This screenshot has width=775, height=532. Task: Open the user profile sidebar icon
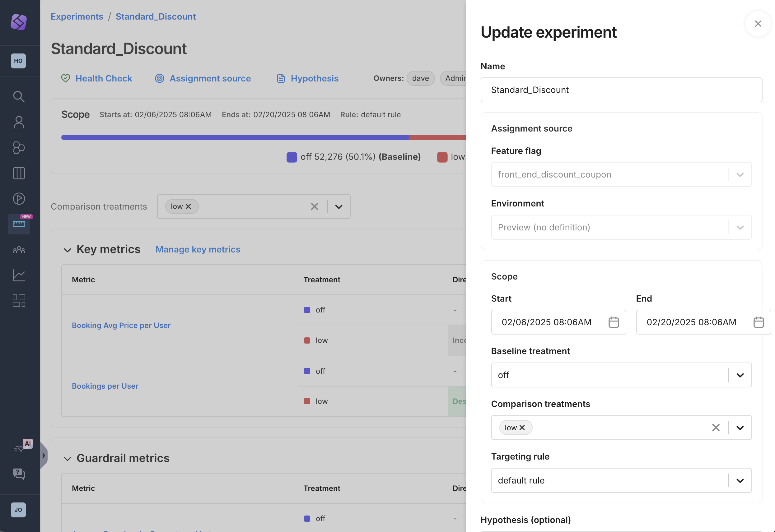coord(19,122)
